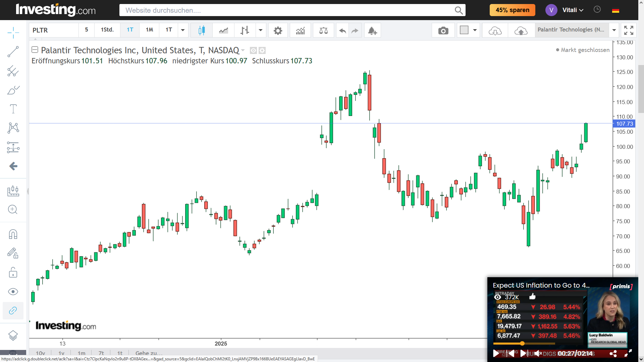
Task: Click the 45% sparen button
Action: click(512, 10)
